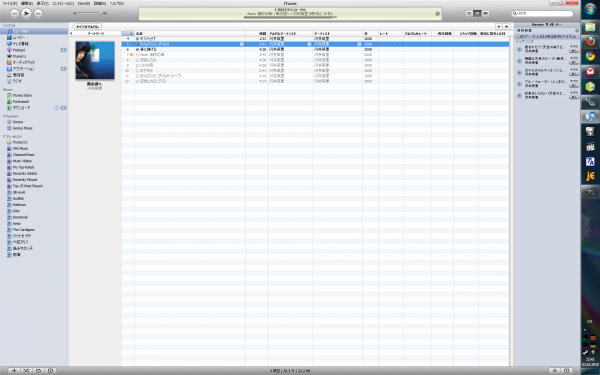Check the checkbox for track 8
Screen dimensions: 600x375
[137, 60]
